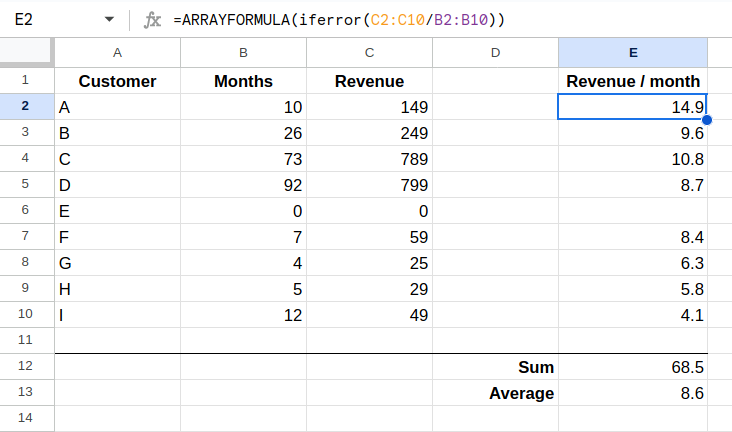Click the blue fill handle on E2

[x=707, y=120]
